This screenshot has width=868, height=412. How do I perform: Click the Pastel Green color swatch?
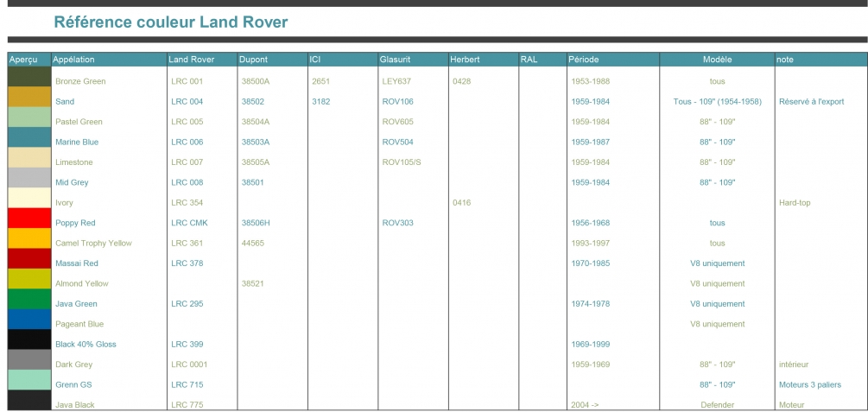click(x=29, y=117)
